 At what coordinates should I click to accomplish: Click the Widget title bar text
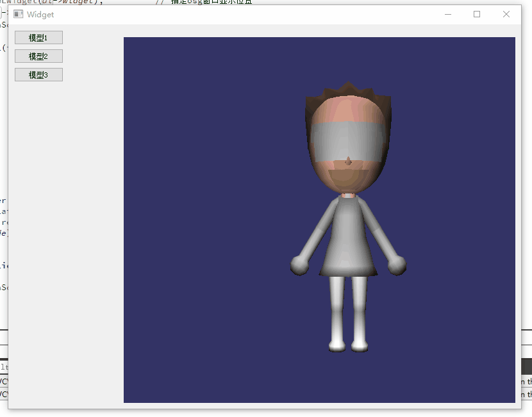[40, 15]
